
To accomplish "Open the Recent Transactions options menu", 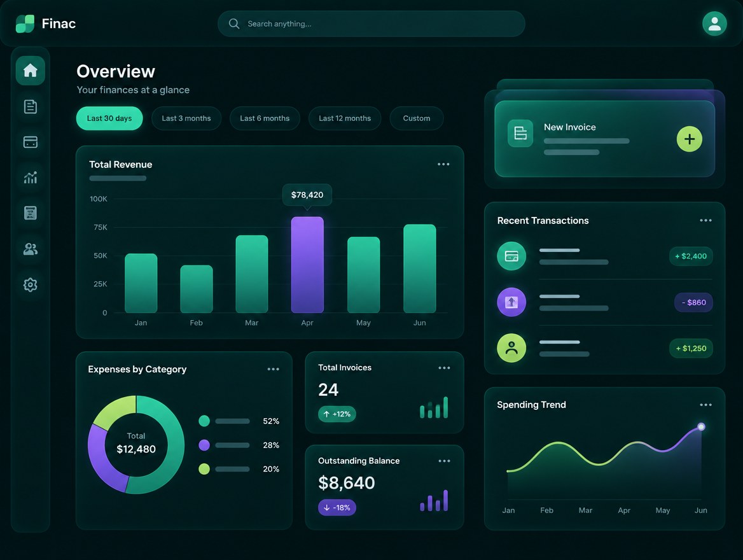I will (x=706, y=220).
